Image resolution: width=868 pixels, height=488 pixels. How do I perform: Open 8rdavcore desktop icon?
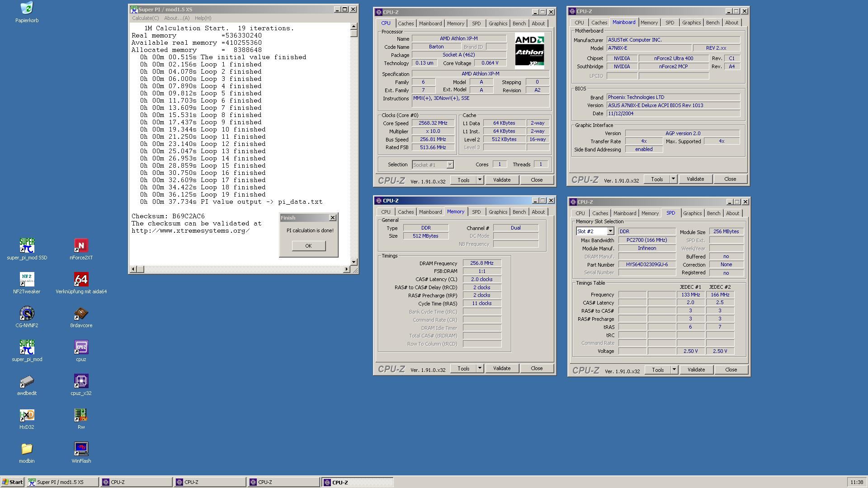[x=81, y=317]
